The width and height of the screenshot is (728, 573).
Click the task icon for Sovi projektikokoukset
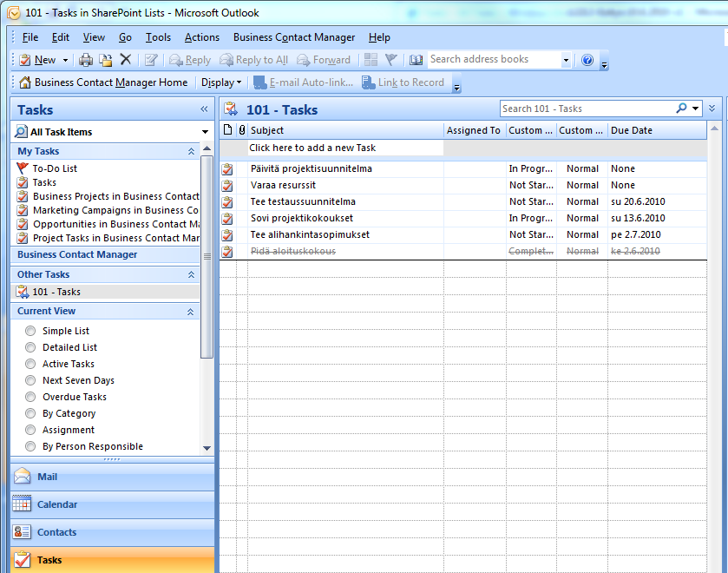(227, 219)
